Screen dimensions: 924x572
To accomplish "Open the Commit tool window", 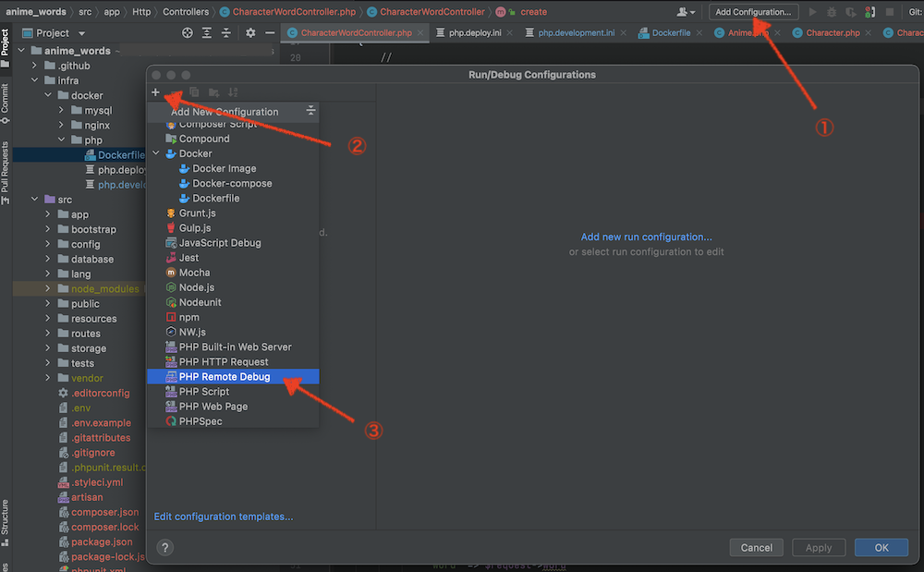I will point(5,103).
